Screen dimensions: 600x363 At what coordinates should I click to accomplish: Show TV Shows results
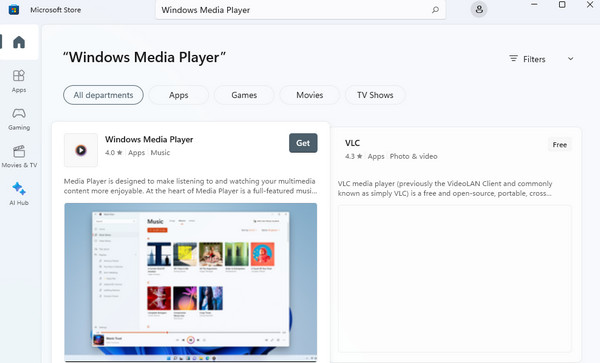point(375,95)
